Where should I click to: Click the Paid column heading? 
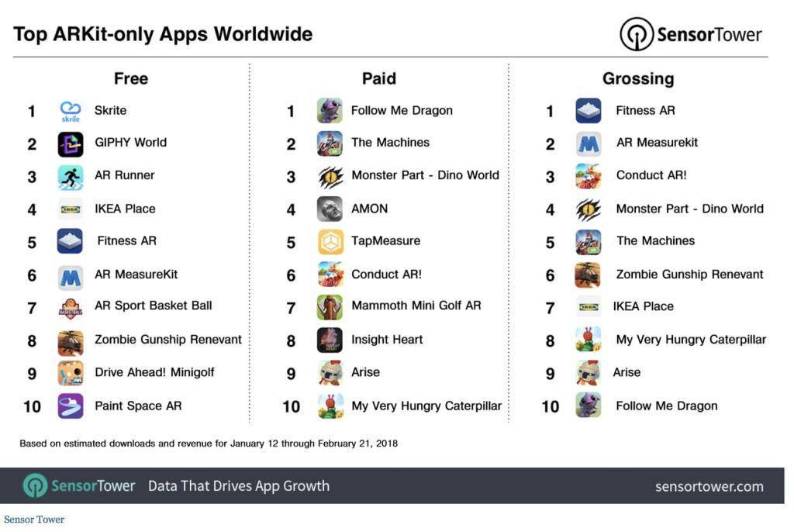(378, 78)
